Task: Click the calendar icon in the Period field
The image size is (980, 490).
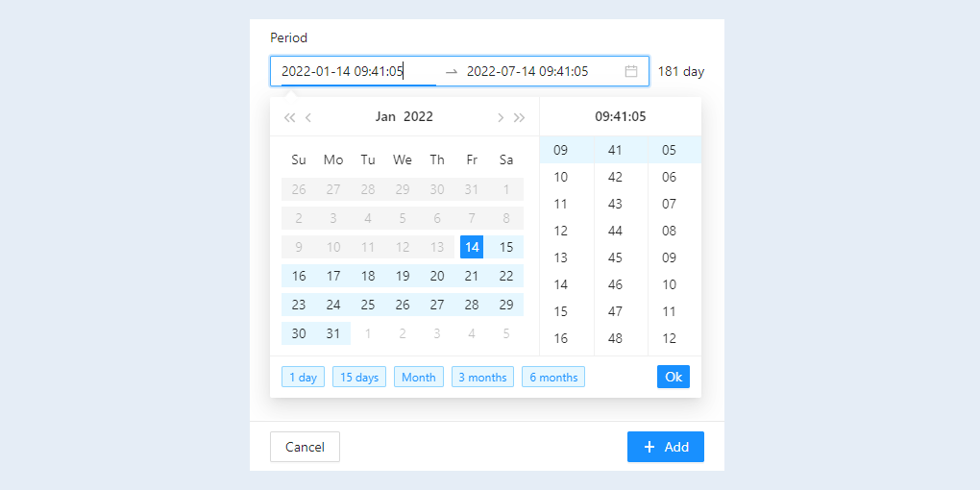Action: [x=631, y=71]
